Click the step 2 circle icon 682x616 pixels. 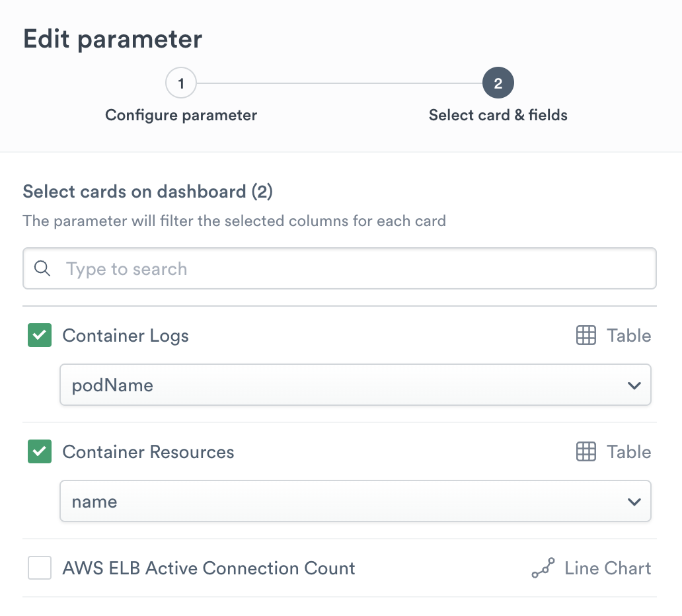tap(498, 84)
